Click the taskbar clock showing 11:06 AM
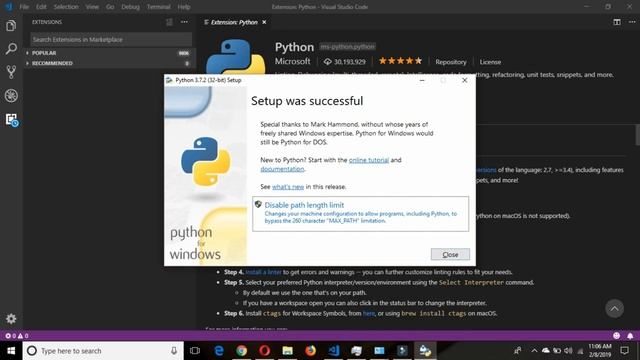This screenshot has height=360, width=640. [600, 351]
